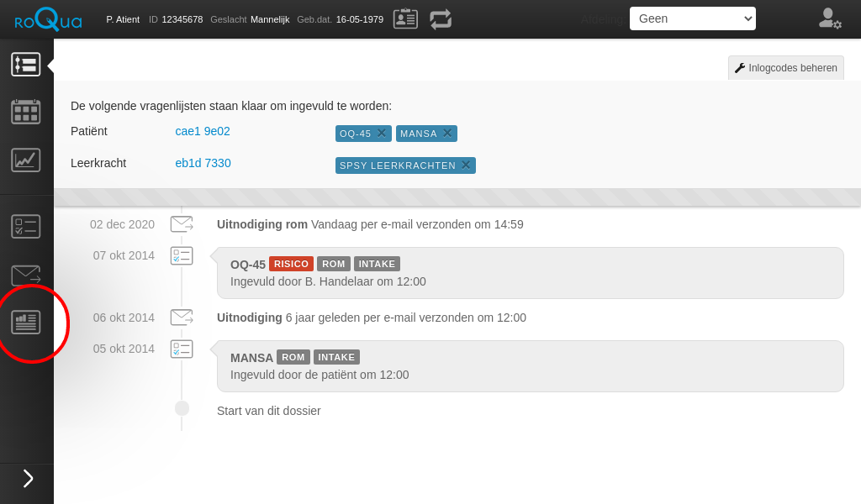Remove the SPSY Leerkrachten tag
This screenshot has width=861, height=504.
point(466,165)
